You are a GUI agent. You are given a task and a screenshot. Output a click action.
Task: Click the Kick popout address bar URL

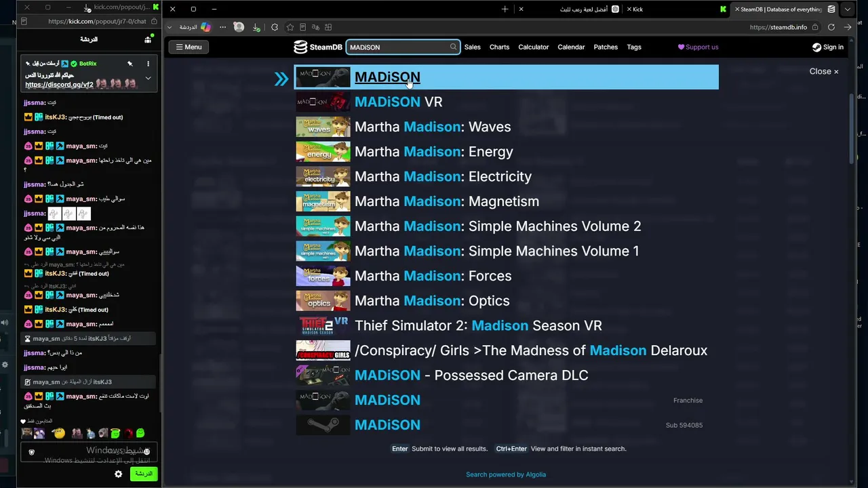[x=97, y=21]
